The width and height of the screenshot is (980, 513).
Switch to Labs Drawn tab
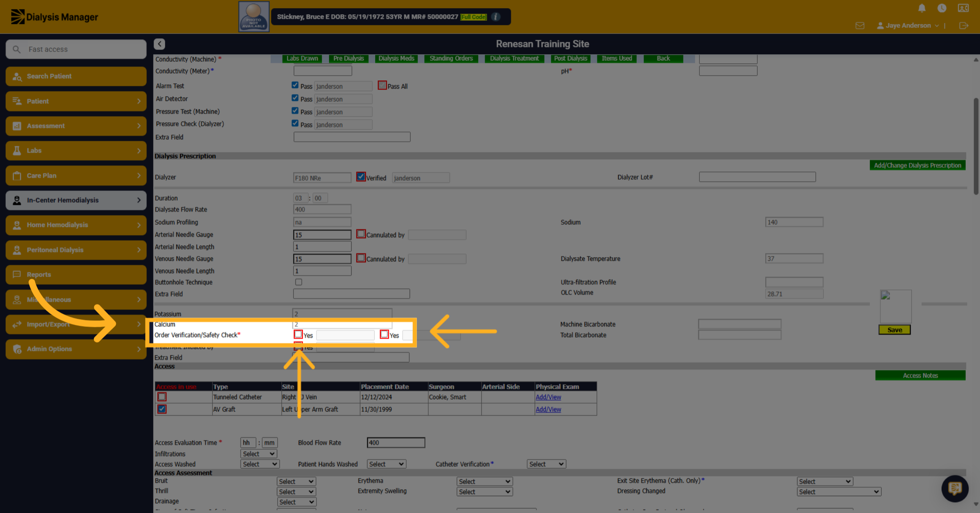coord(302,58)
